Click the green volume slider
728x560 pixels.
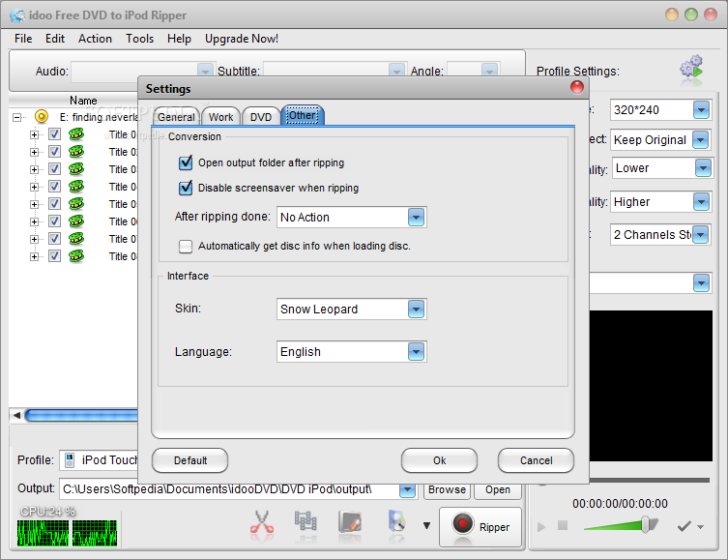[x=621, y=525]
